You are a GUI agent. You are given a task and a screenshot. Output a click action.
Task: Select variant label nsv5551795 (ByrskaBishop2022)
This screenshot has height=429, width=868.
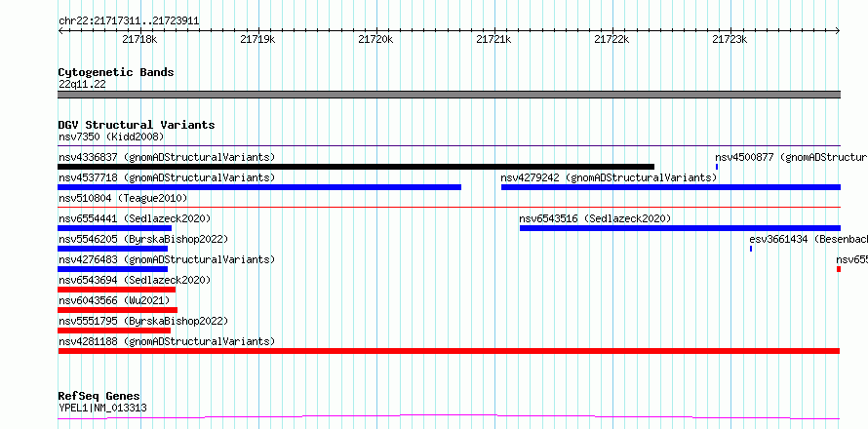point(143,321)
